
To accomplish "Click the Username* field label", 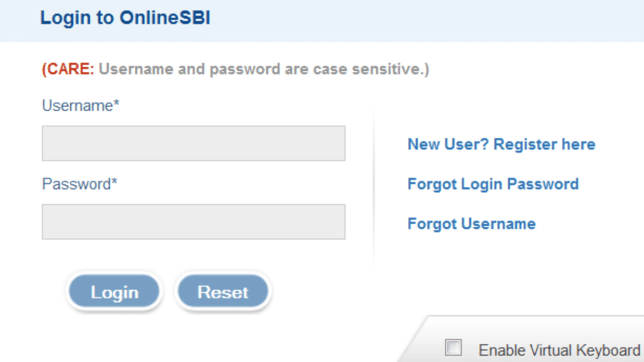I will click(x=80, y=106).
